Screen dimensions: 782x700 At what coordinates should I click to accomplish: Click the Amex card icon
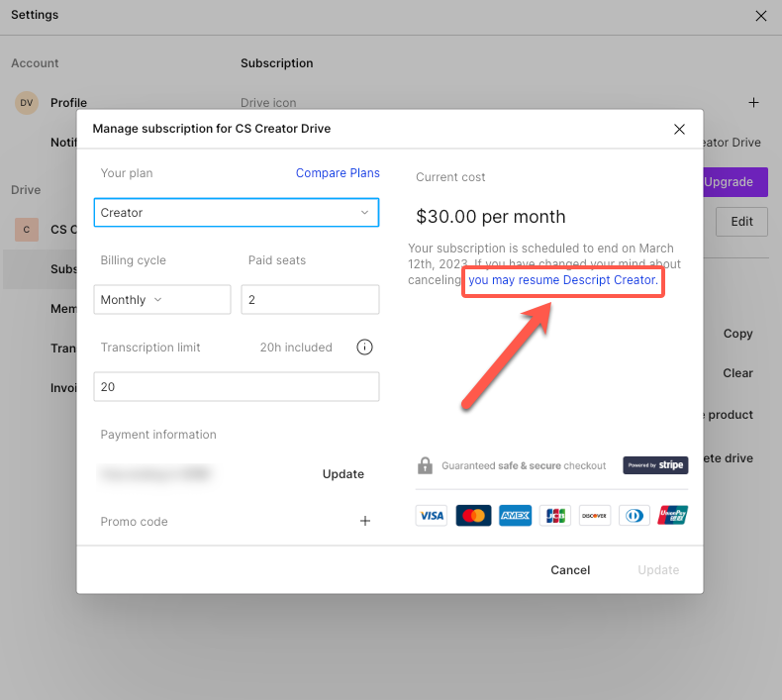point(515,516)
